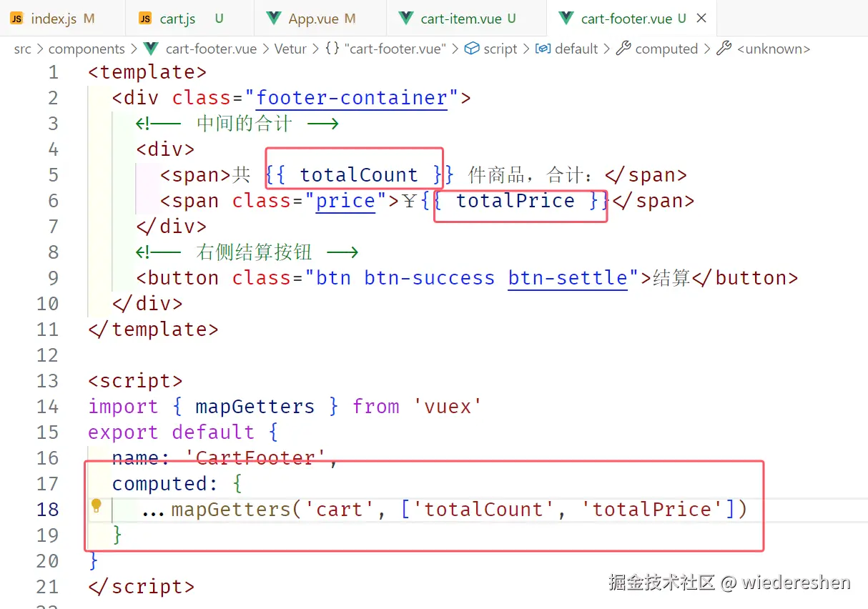Select 'Vetur' in the breadcrumb

tap(290, 49)
